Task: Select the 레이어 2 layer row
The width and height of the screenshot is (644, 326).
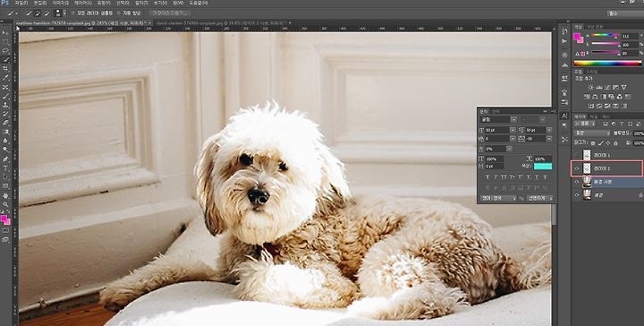Action: tap(607, 168)
